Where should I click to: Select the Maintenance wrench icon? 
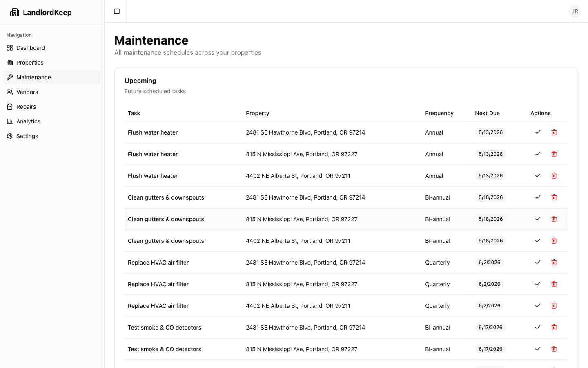click(x=9, y=77)
